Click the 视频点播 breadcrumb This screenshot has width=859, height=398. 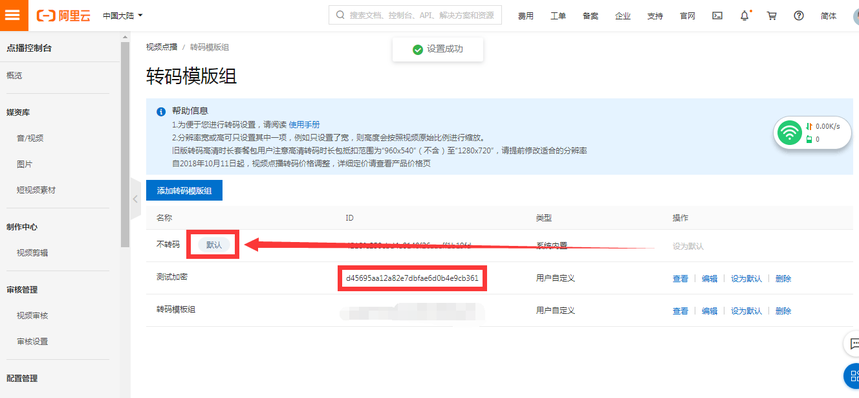[162, 47]
